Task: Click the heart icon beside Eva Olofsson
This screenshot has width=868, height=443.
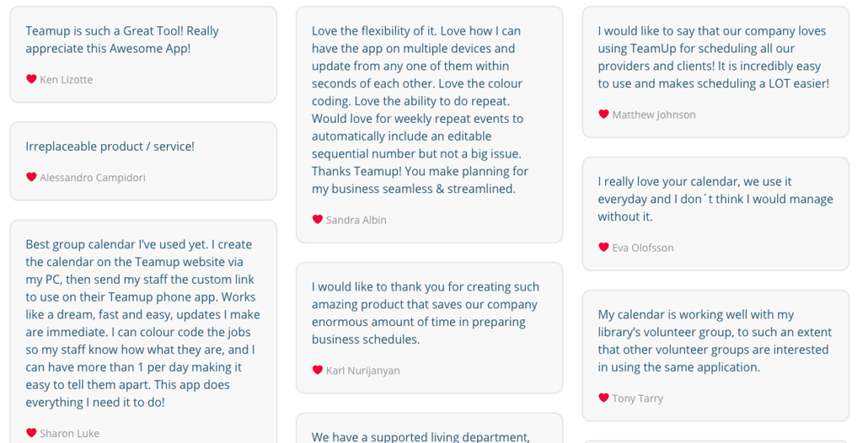Action: click(604, 247)
